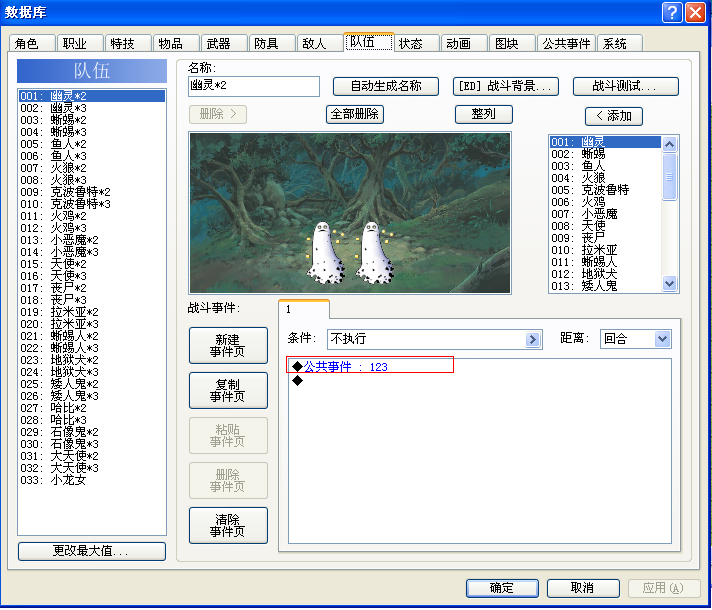Select the right ghost sprite in preview

coord(374,253)
